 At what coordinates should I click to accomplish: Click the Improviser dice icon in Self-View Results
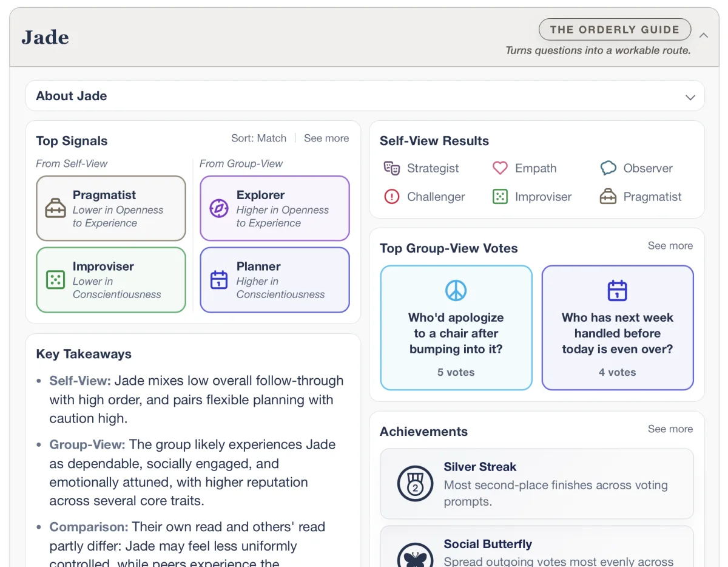pyautogui.click(x=500, y=197)
